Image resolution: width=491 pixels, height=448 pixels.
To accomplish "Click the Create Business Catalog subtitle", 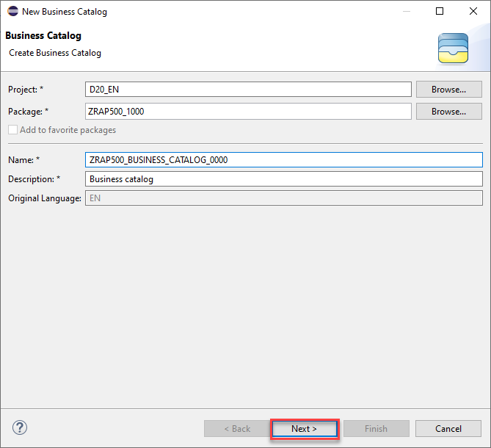I will tap(55, 53).
